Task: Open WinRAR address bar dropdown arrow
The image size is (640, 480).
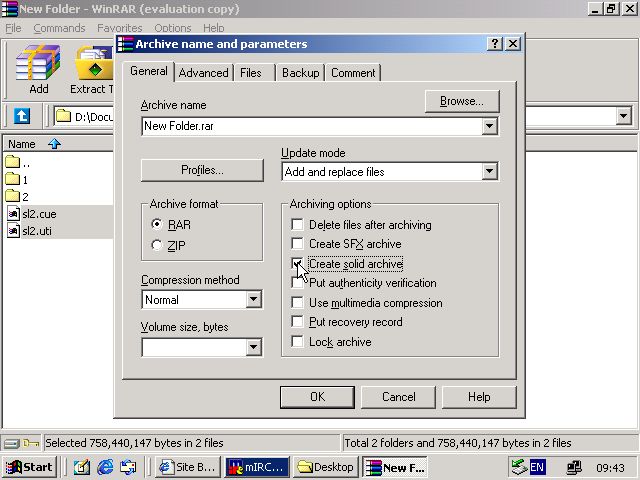Action: click(623, 116)
